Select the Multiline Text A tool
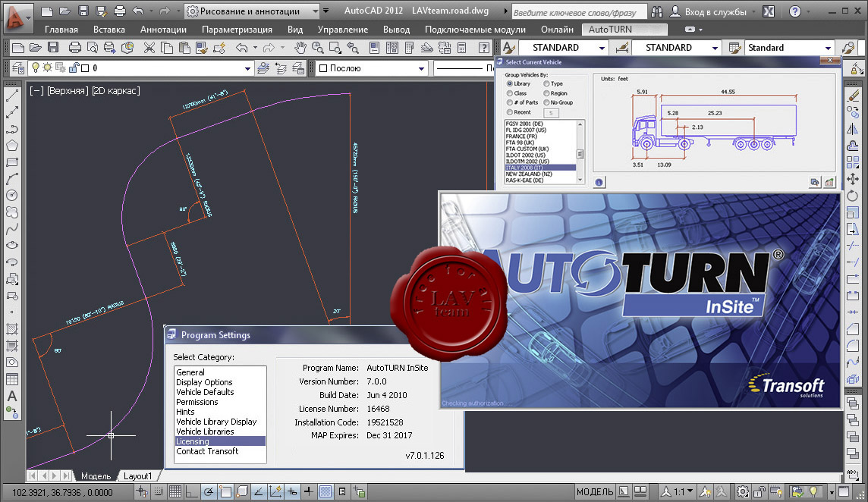The width and height of the screenshot is (868, 502). click(11, 397)
